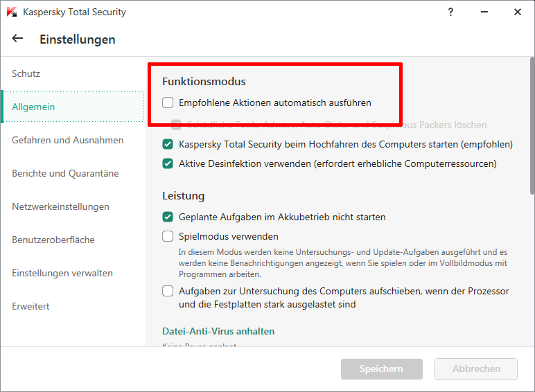The height and width of the screenshot is (392, 535).
Task: Select Gefahren und Ausnahmen section
Action: tap(67, 140)
